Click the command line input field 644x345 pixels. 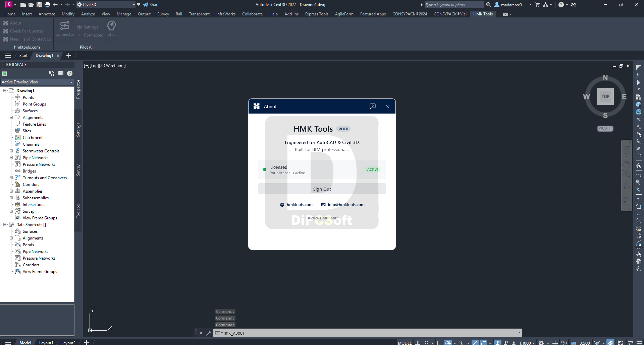pos(368,333)
